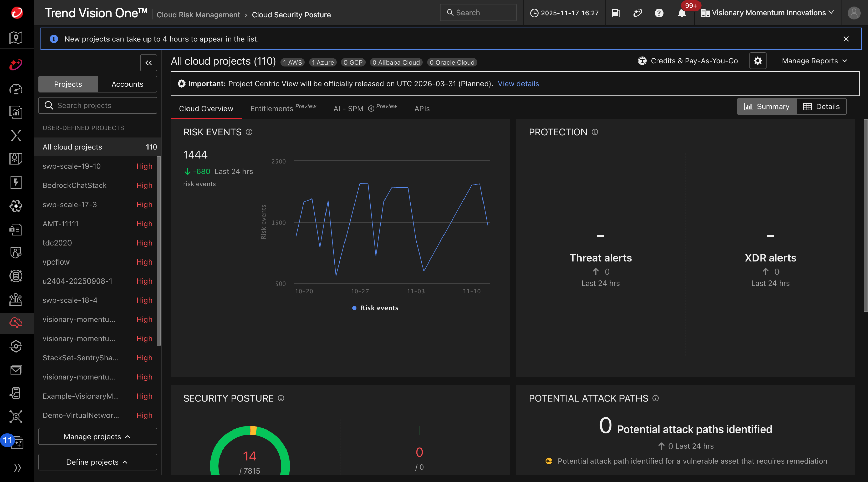Open the database stack sidebar icon
Image resolution: width=868 pixels, height=482 pixels.
(16, 276)
